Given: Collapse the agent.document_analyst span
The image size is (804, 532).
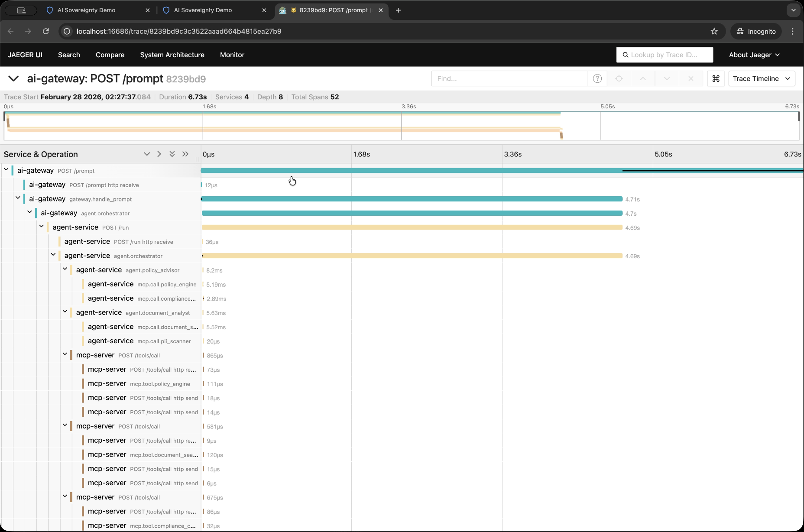Looking at the screenshot, I should [65, 311].
